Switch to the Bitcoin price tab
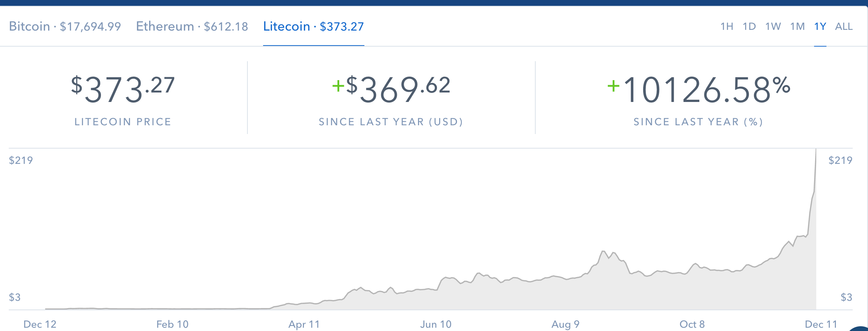 [65, 27]
